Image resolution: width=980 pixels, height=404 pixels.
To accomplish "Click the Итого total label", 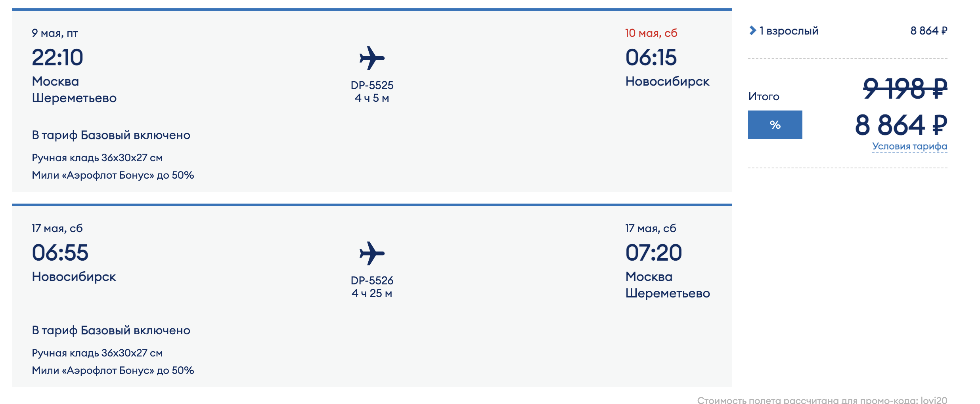I will 764,97.
